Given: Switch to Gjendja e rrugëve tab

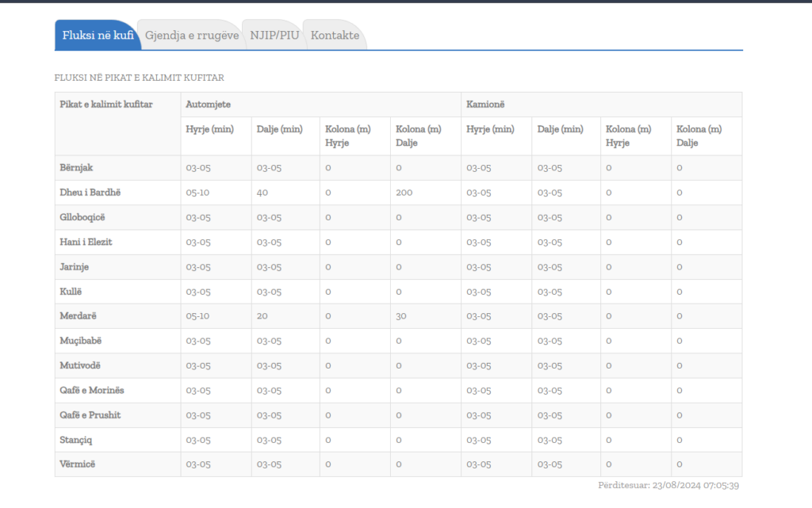Looking at the screenshot, I should click(x=192, y=35).
